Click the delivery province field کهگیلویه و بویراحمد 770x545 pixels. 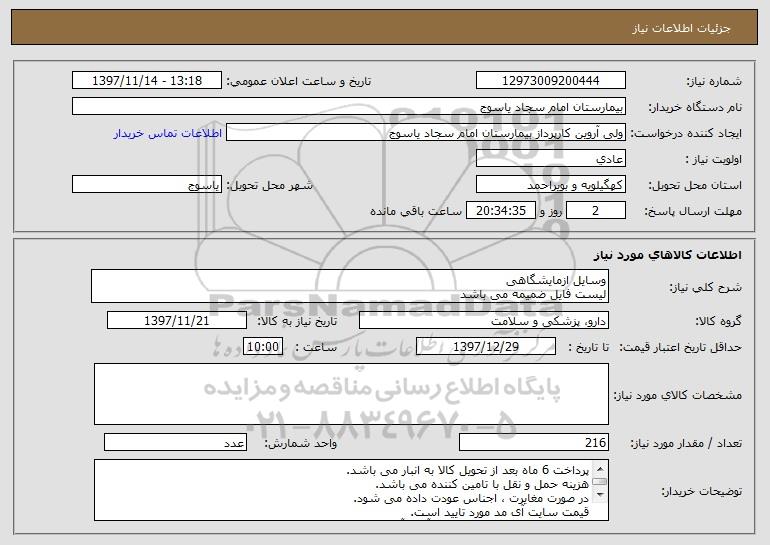click(550, 184)
